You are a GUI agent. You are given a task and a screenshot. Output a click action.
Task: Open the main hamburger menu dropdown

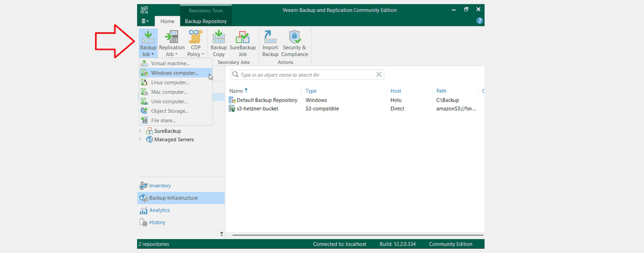pyautogui.click(x=145, y=21)
